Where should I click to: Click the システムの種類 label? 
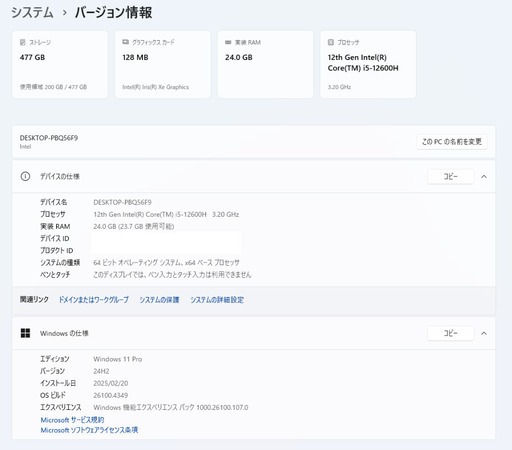click(60, 263)
